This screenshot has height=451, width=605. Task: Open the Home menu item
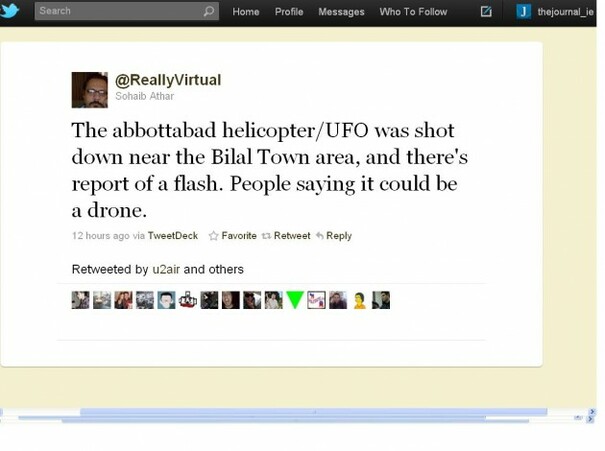pyautogui.click(x=246, y=12)
